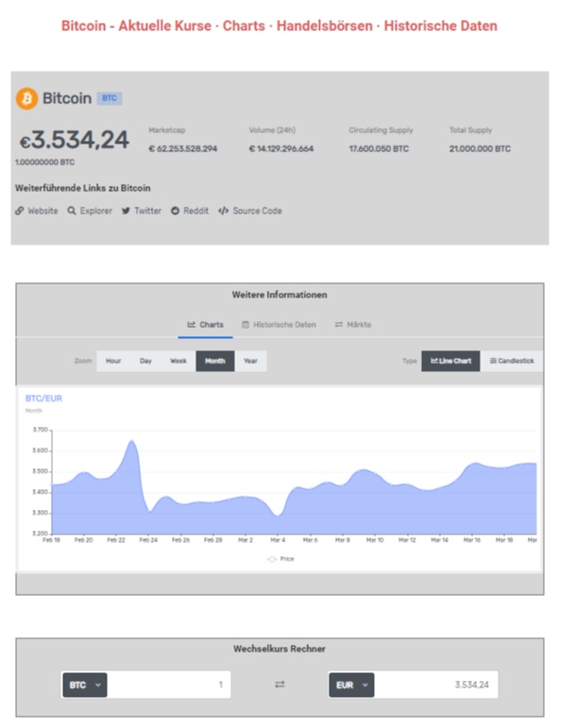Click the Reddit logo icon
Image resolution: width=575 pixels, height=728 pixels.
(175, 211)
